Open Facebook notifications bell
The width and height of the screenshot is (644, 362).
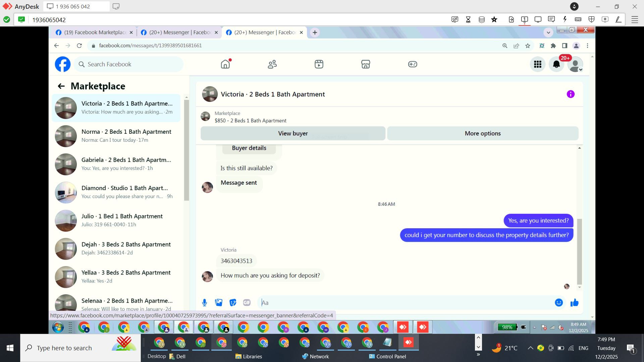[x=556, y=64]
